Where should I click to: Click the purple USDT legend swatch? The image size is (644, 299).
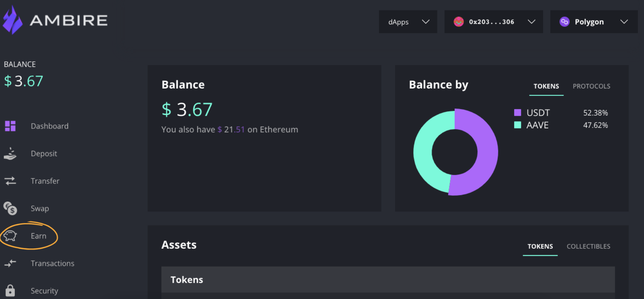click(x=517, y=112)
